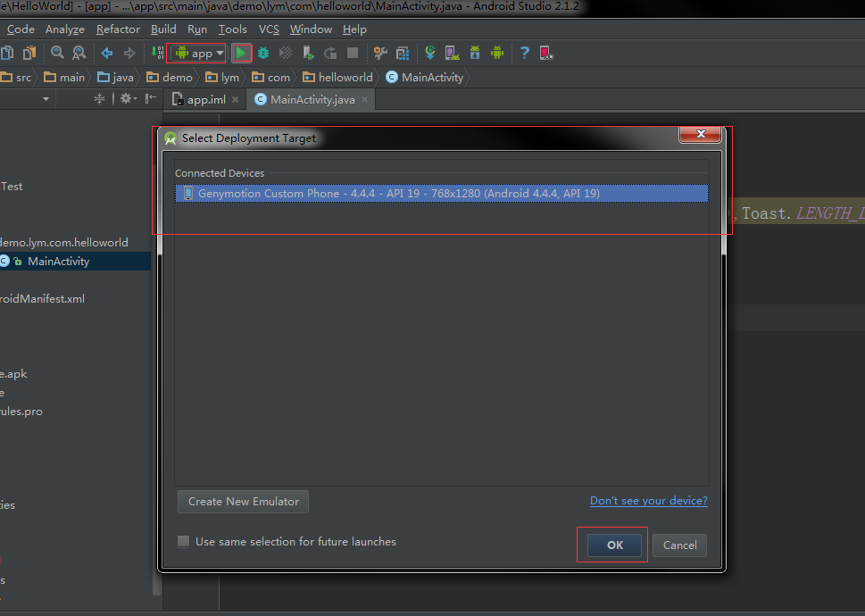Viewport: 865px width, 616px height.
Task: Open the Refactor menu
Action: 118,29
